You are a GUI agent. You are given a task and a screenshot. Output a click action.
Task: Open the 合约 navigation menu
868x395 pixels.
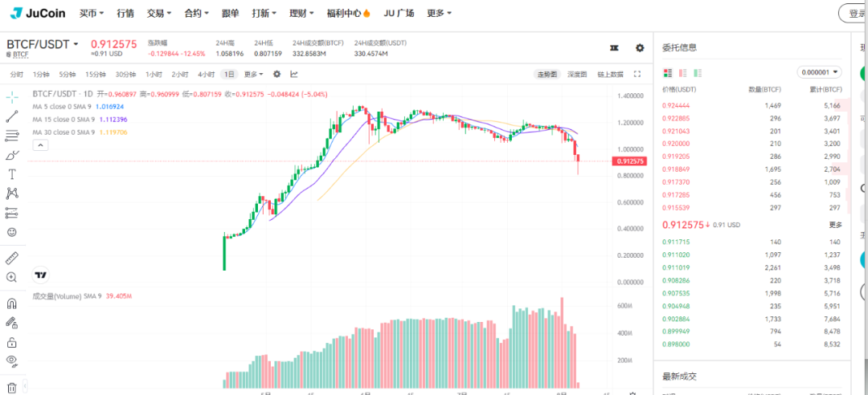point(196,14)
